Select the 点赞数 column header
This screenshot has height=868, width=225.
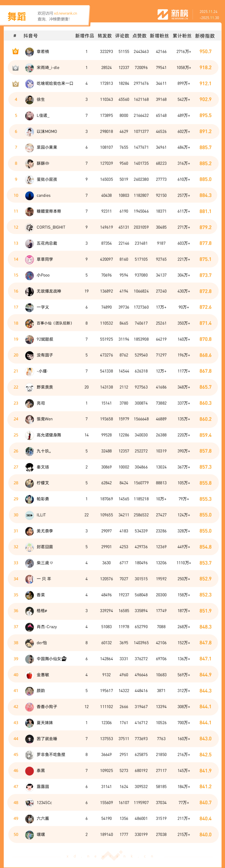coord(140,36)
